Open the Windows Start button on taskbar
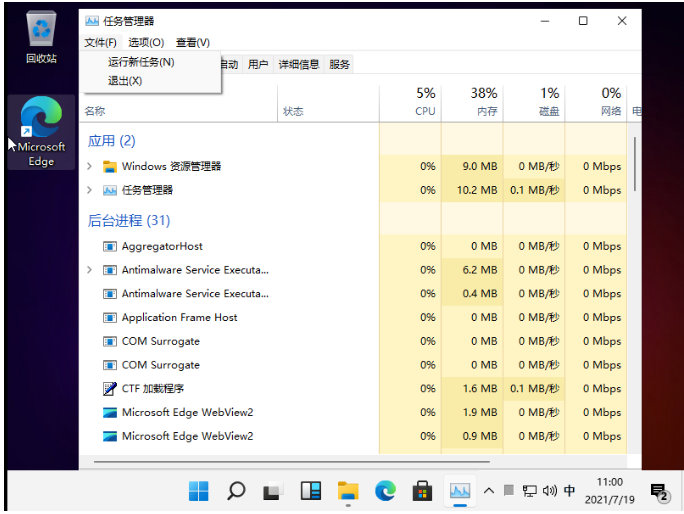 (x=199, y=491)
